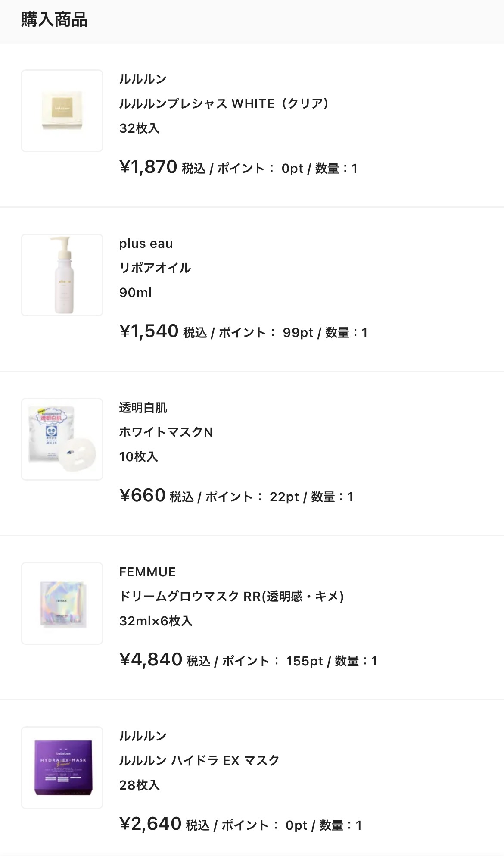The height and width of the screenshot is (856, 504).
Task: Click the 32ml×6枚入 size description
Action: [x=156, y=621]
